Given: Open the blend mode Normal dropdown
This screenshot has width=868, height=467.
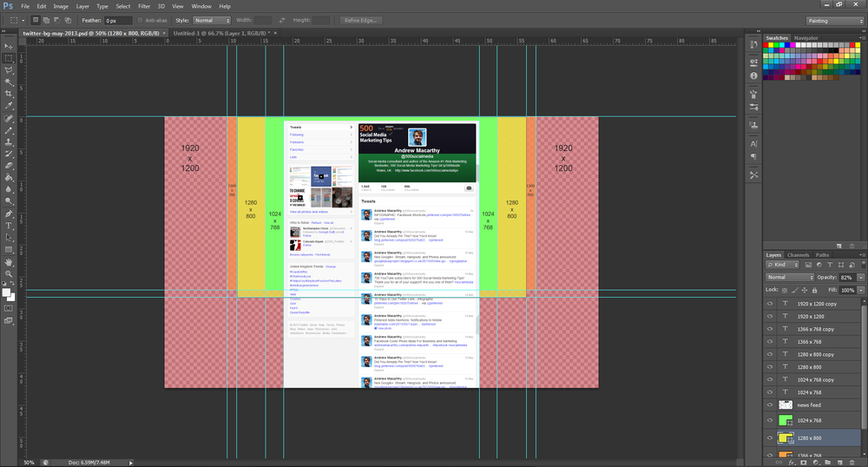Looking at the screenshot, I should tap(789, 277).
